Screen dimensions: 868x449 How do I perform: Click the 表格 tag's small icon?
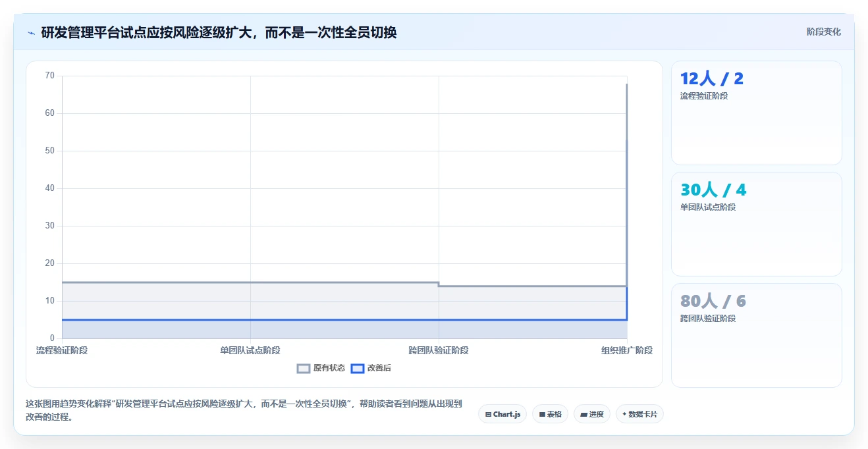pyautogui.click(x=542, y=415)
